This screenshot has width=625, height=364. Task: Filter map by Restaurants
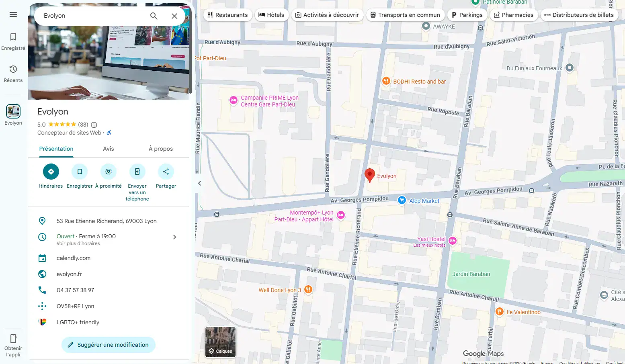click(x=228, y=15)
